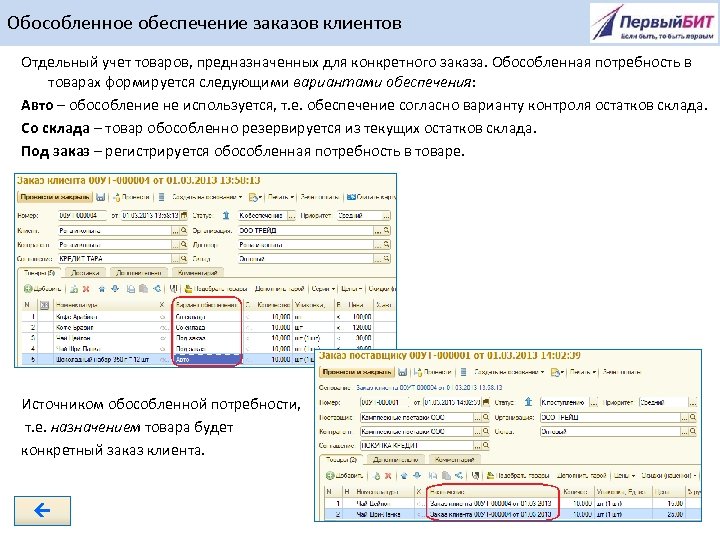Screen dimensions: 720x540
Task: Click Номер field in Заказ поставщику
Action: pyautogui.click(x=384, y=402)
